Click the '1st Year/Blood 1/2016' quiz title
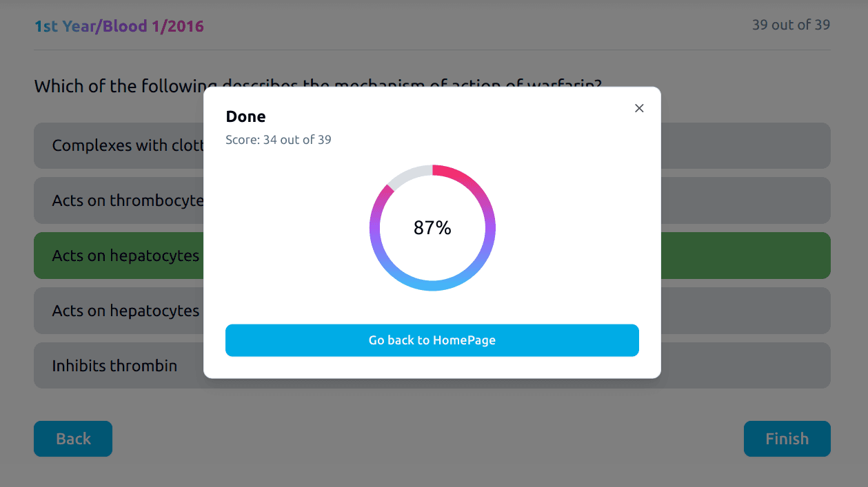The height and width of the screenshot is (487, 868). pos(119,27)
